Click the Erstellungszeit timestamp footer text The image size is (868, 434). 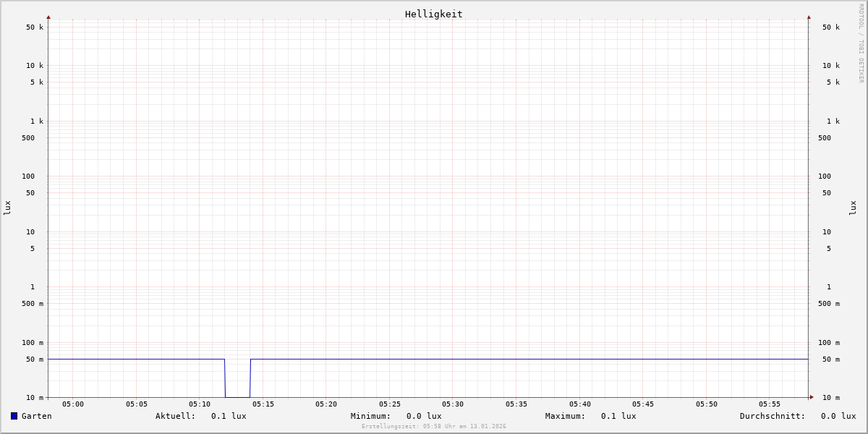[434, 427]
